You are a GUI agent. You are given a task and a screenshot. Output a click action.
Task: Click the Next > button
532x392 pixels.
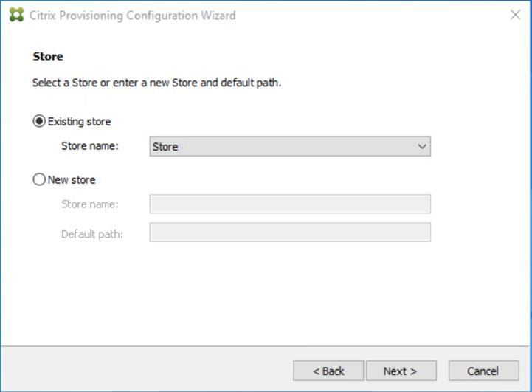401,371
